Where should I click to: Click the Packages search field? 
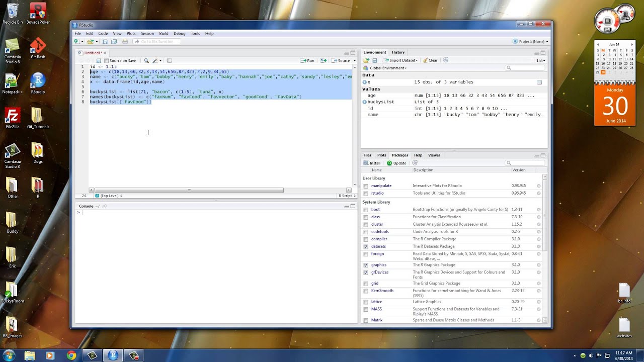(x=525, y=163)
